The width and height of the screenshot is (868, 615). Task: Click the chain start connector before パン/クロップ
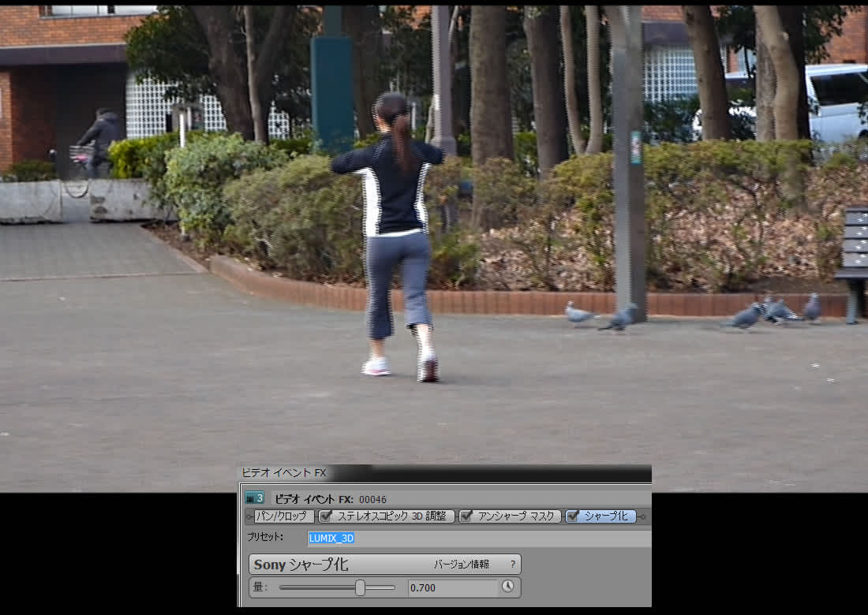249,516
